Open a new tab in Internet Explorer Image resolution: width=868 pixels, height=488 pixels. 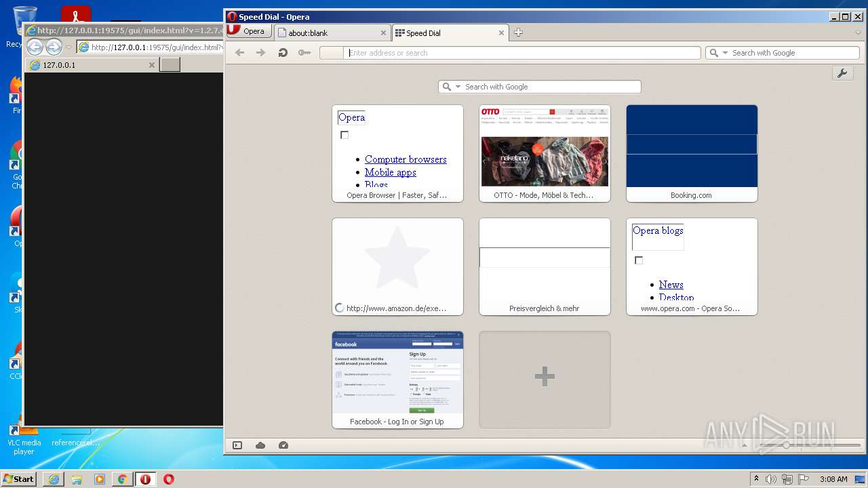pyautogui.click(x=170, y=65)
